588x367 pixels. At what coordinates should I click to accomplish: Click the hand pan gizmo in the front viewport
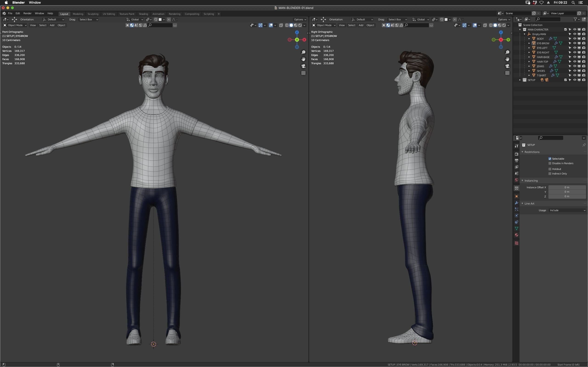(x=303, y=59)
